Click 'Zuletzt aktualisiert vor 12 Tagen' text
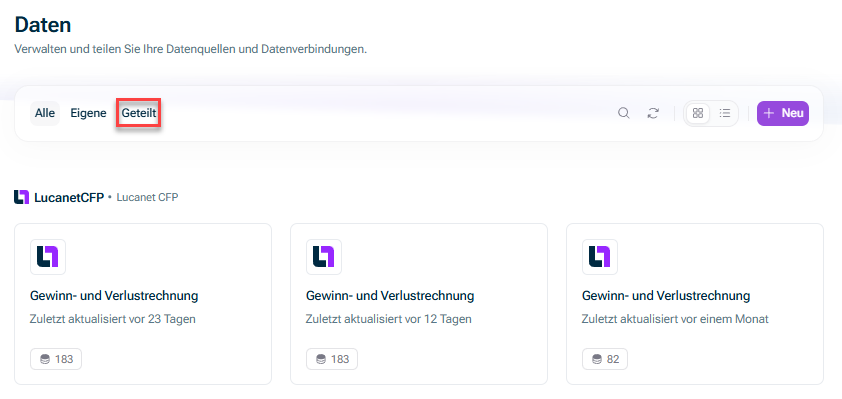842x399 pixels. coord(389,319)
